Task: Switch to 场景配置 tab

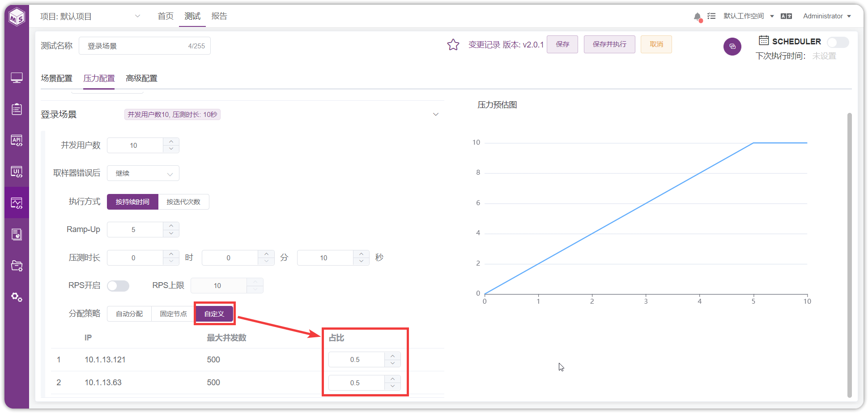Action: tap(56, 78)
